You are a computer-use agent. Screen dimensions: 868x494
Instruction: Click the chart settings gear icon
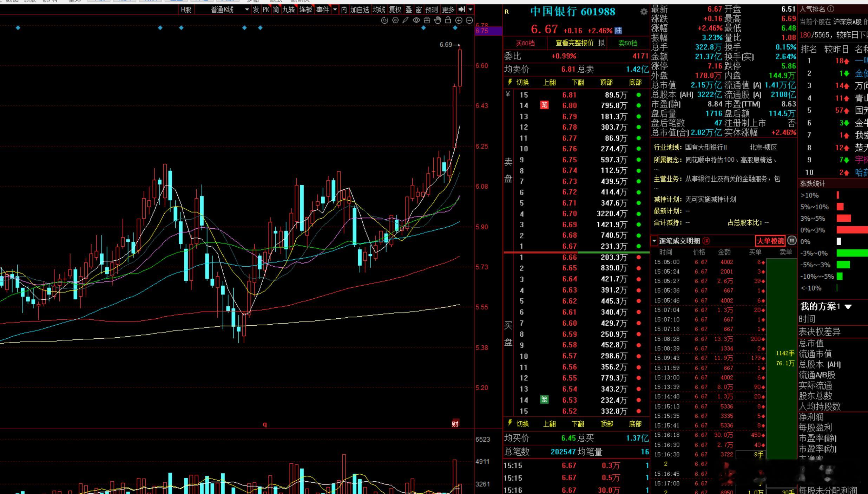pyautogui.click(x=395, y=20)
